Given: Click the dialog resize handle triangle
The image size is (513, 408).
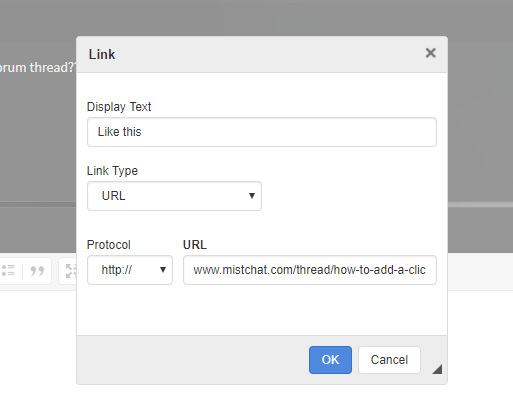Looking at the screenshot, I should [438, 370].
